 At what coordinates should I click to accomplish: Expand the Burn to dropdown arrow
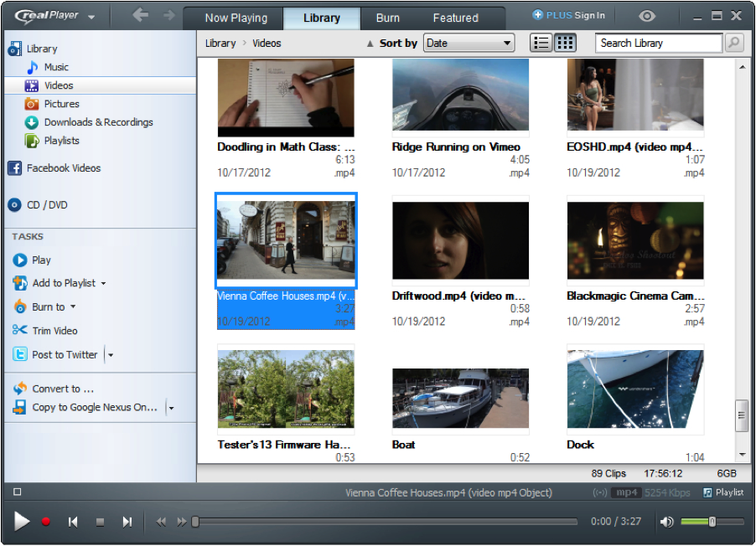click(x=73, y=307)
